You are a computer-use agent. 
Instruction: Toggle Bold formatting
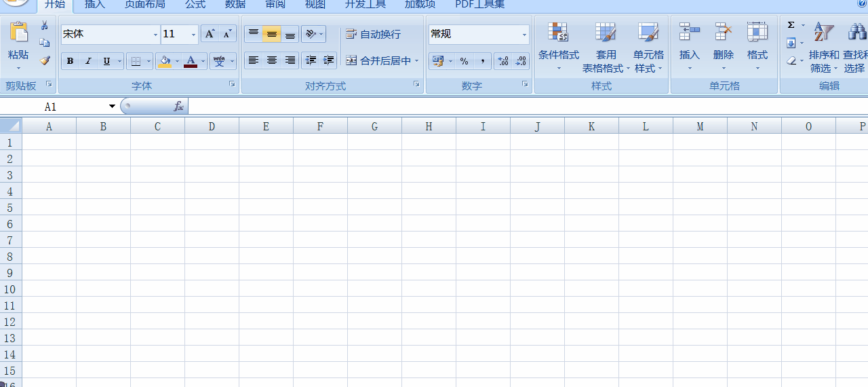point(70,61)
